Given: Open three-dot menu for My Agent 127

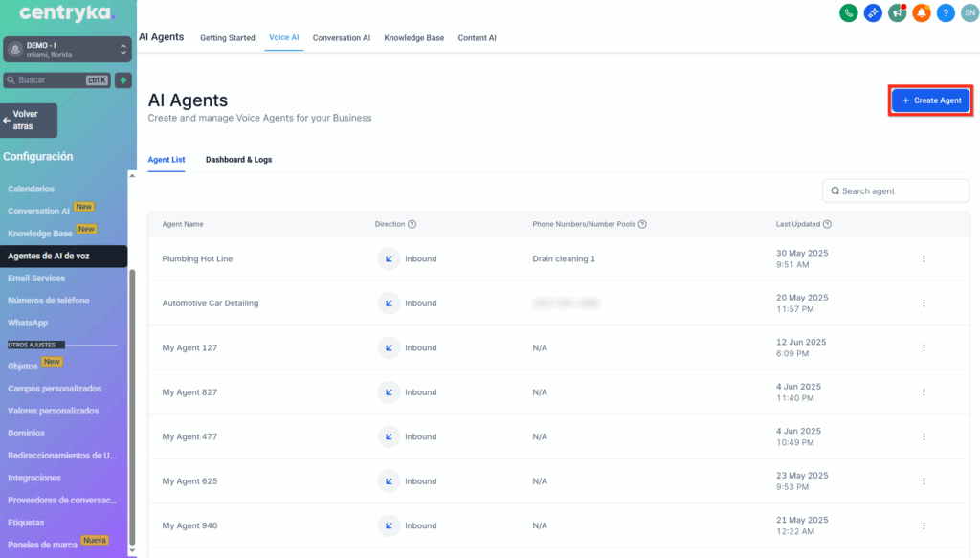Looking at the screenshot, I should pos(924,347).
